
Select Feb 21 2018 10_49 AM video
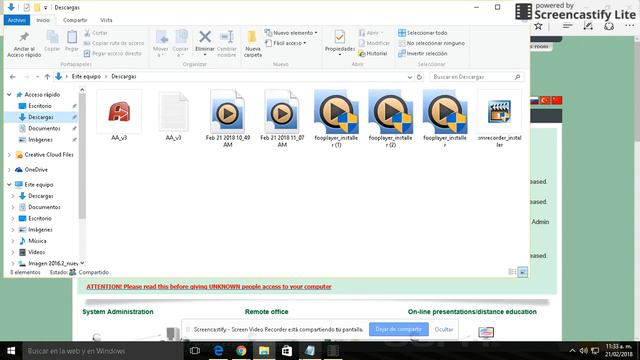point(228,119)
